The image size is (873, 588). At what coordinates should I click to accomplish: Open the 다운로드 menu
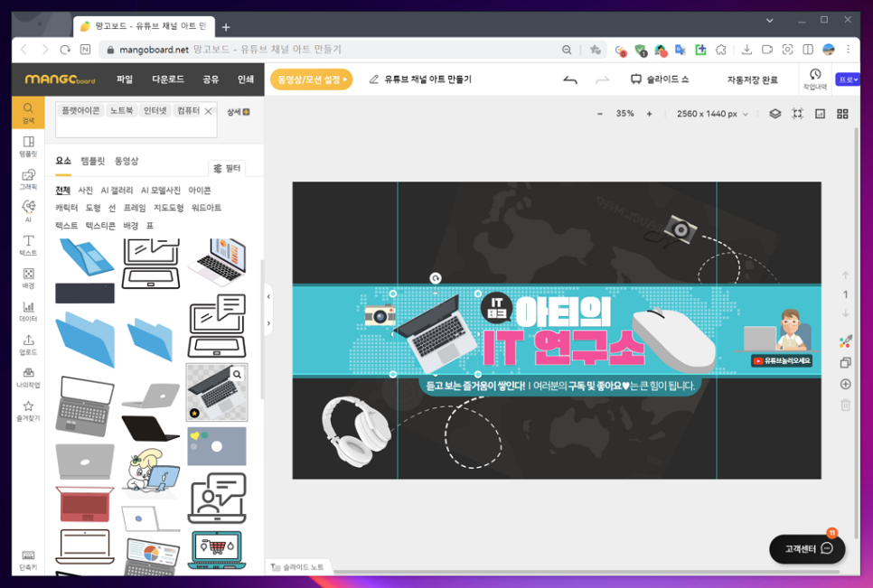pyautogui.click(x=168, y=79)
